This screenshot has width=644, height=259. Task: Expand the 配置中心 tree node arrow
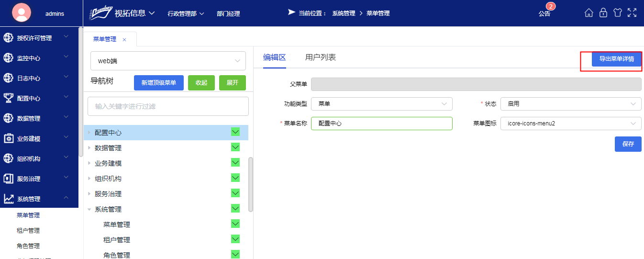(89, 132)
